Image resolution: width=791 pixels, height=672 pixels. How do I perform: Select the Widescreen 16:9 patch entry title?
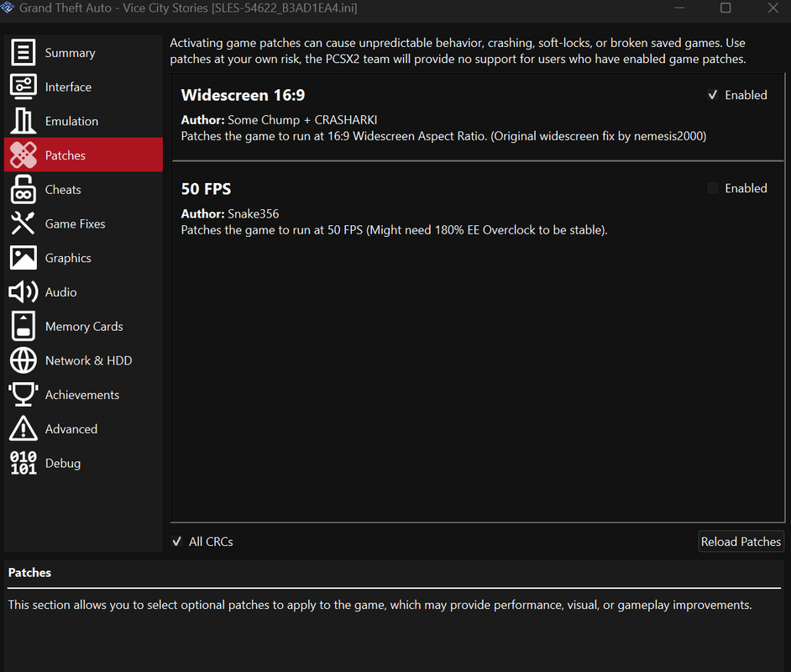244,95
